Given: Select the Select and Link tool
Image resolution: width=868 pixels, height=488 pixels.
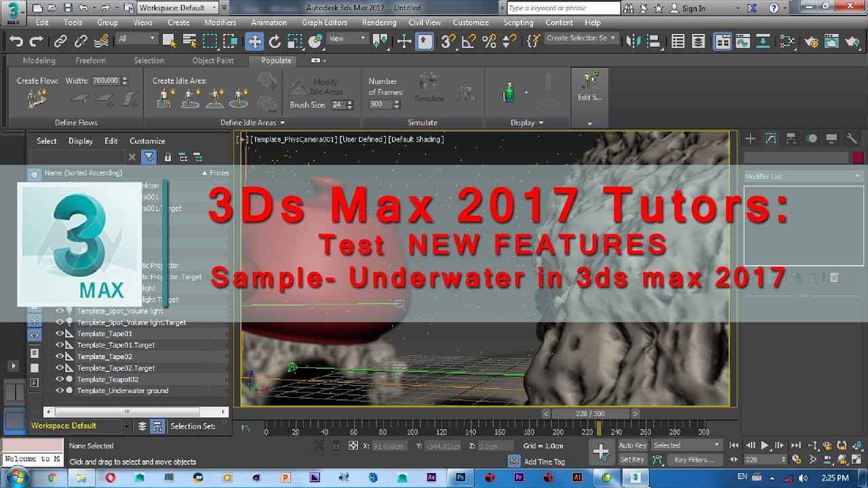Looking at the screenshot, I should coord(60,41).
